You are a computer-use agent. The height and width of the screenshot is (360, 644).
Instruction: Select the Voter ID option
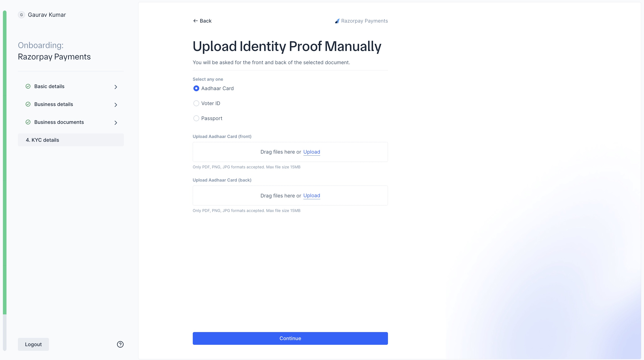pos(196,103)
